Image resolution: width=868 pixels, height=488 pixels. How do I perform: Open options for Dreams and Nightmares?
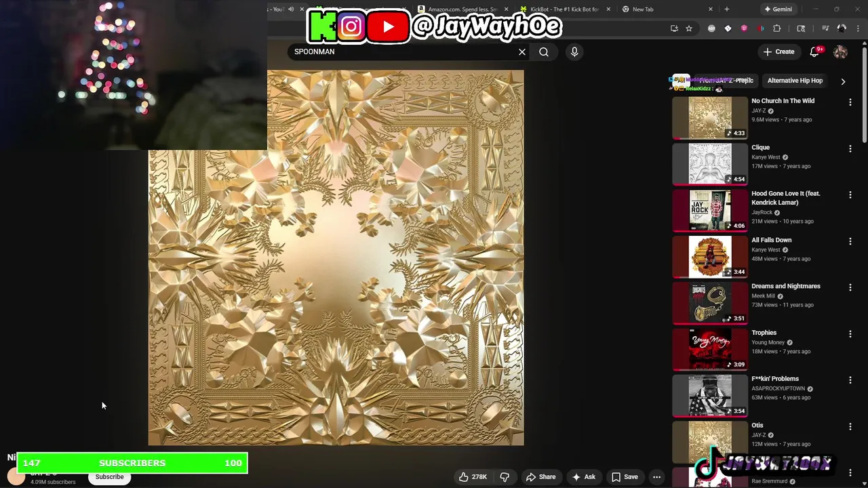pos(850,287)
